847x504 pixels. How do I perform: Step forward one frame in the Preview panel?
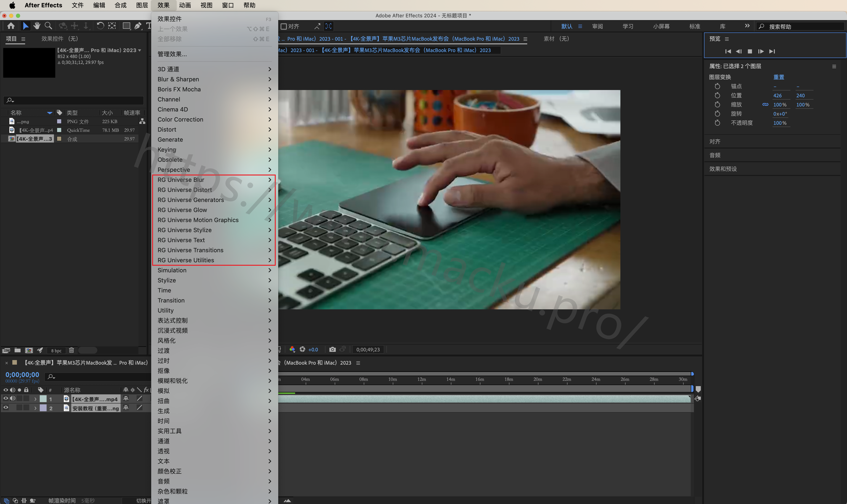761,51
